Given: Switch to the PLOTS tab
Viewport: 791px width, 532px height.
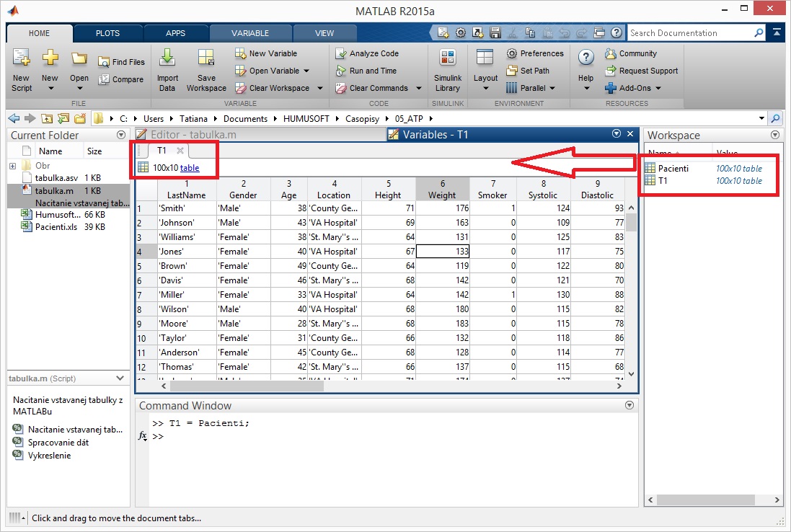Looking at the screenshot, I should [108, 33].
